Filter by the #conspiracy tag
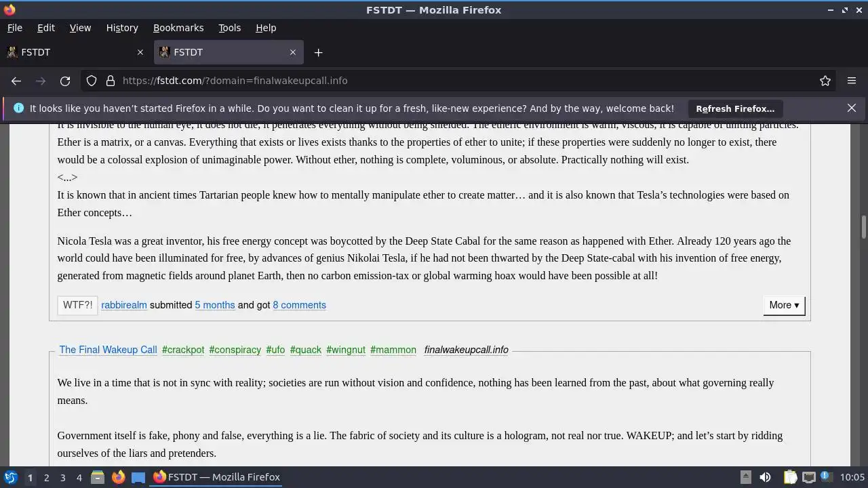Screen dimensions: 868x488 point(235,350)
